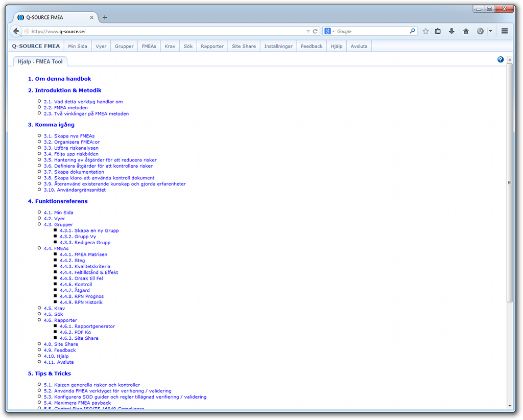Open '5. Tips & Tricks' heading link
The height and width of the screenshot is (420, 523).
50,374
